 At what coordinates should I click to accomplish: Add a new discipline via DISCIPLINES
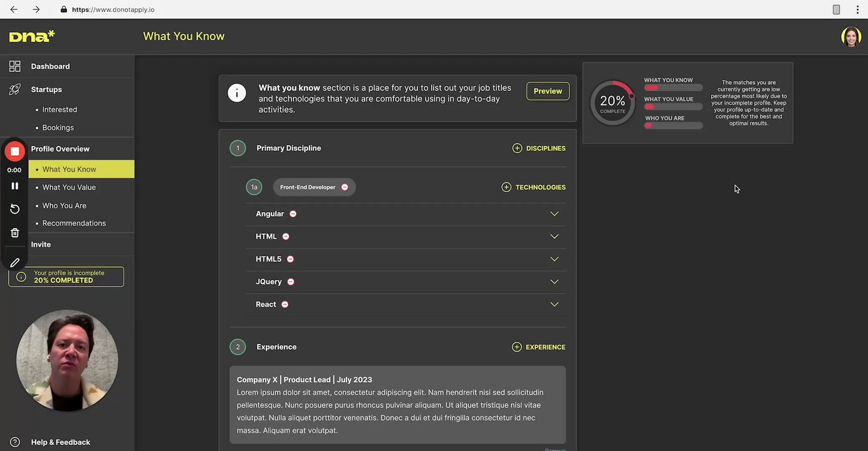click(539, 148)
